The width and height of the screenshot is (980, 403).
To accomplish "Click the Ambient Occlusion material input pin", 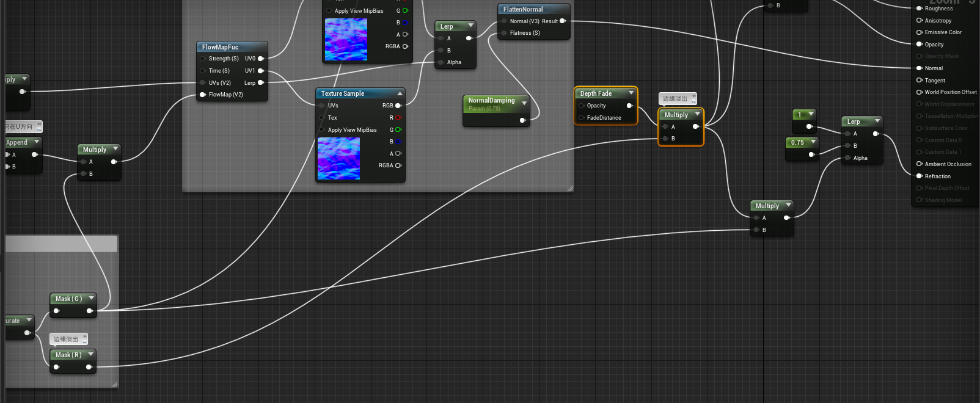I will tap(920, 164).
